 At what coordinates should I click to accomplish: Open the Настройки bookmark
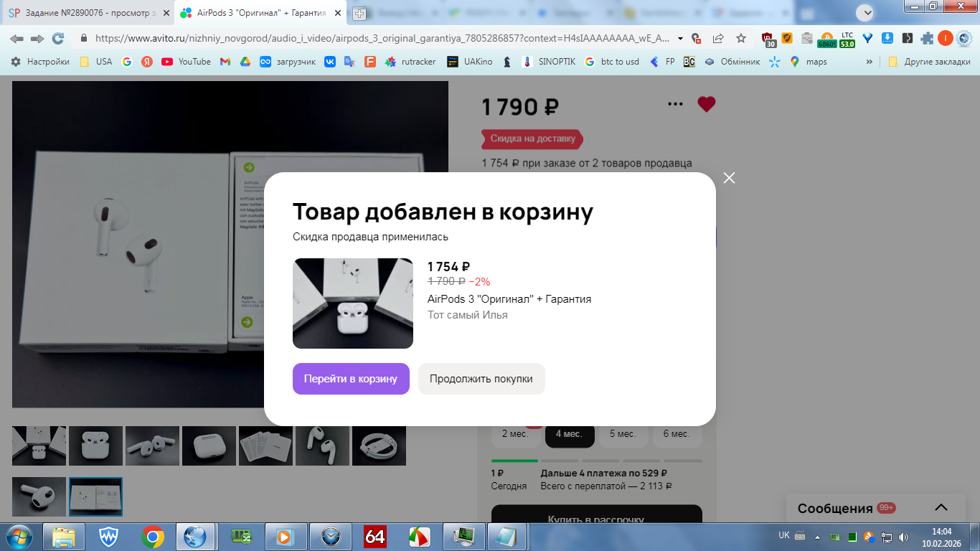[x=40, y=62]
